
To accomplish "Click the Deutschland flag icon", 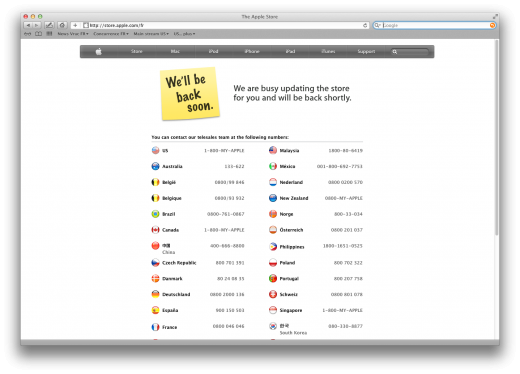I will [x=155, y=294].
